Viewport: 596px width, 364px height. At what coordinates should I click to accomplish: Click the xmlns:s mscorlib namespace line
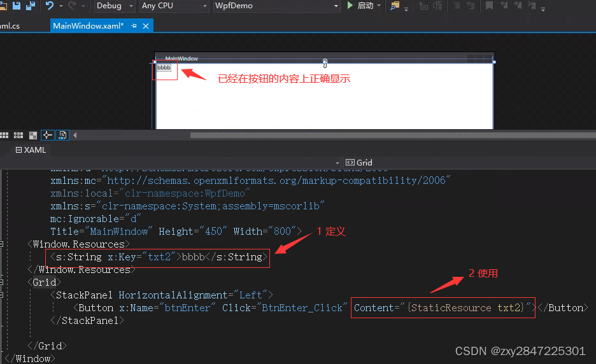[187, 206]
